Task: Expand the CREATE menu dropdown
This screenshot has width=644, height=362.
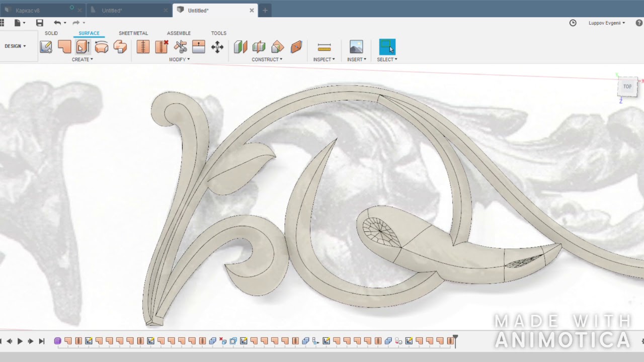Action: (83, 59)
